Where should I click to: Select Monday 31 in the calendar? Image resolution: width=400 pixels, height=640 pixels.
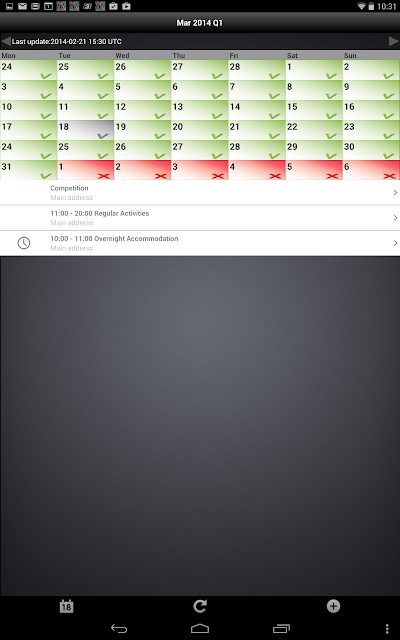point(29,170)
